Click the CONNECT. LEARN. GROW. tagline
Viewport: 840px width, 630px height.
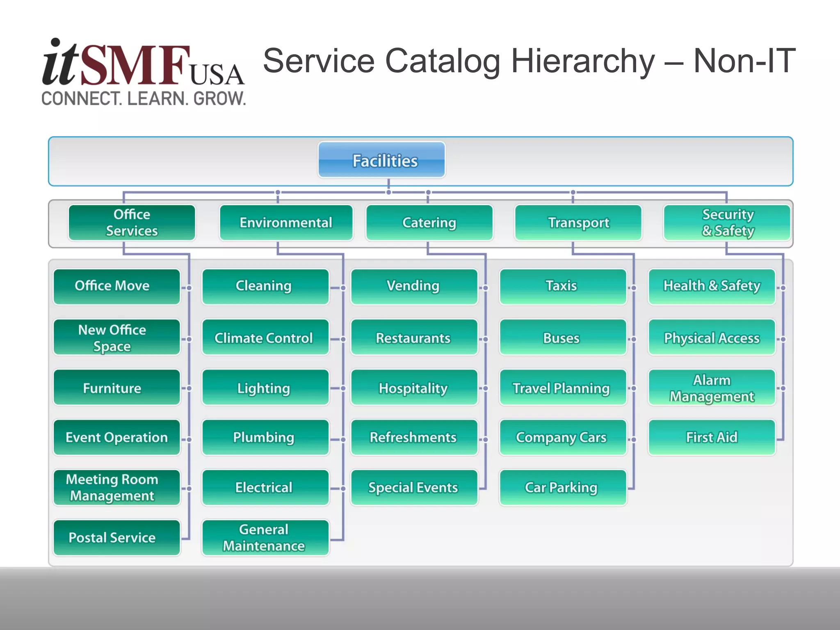144,98
